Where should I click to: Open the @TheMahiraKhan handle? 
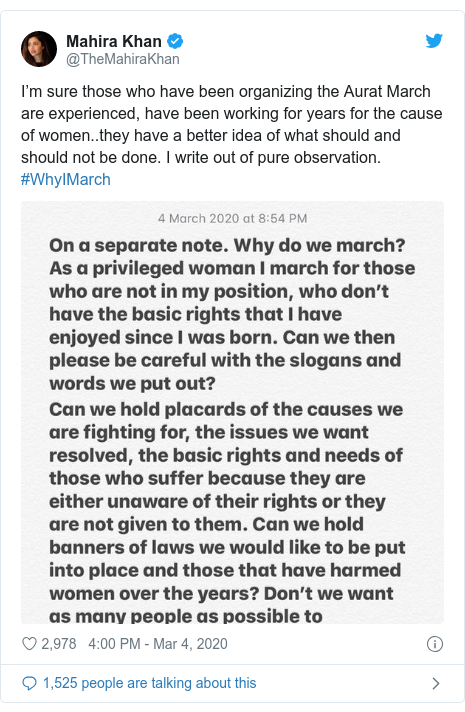123,59
